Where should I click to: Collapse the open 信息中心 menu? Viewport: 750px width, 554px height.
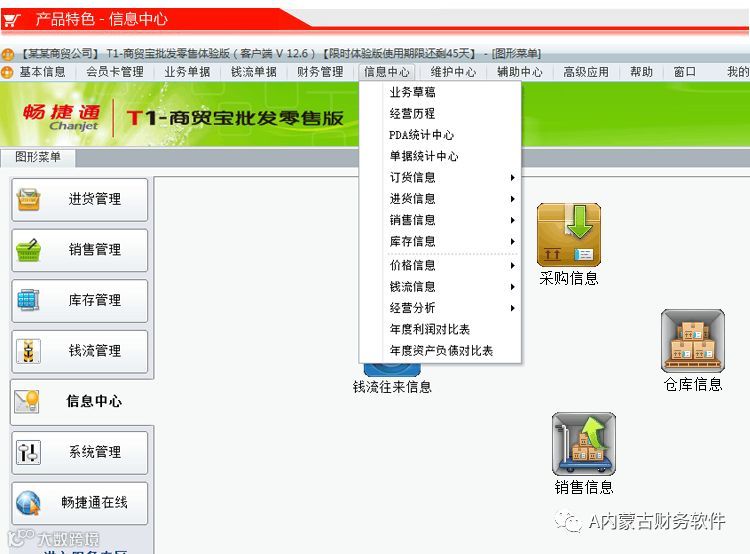[386, 72]
